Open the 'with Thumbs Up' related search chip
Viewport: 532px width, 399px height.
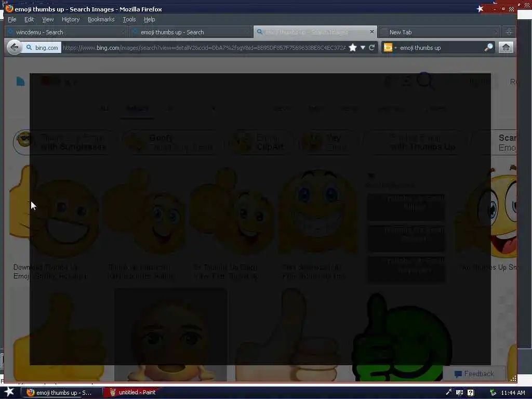(417, 142)
